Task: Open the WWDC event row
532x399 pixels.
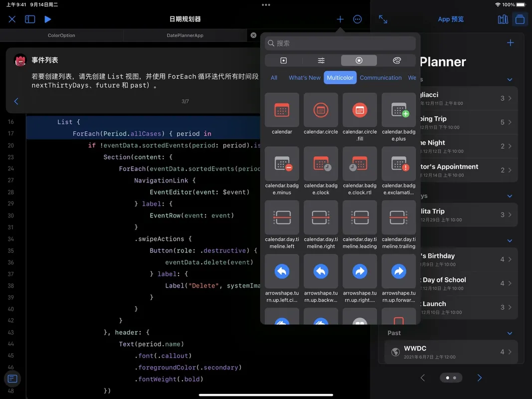Action: [451, 352]
